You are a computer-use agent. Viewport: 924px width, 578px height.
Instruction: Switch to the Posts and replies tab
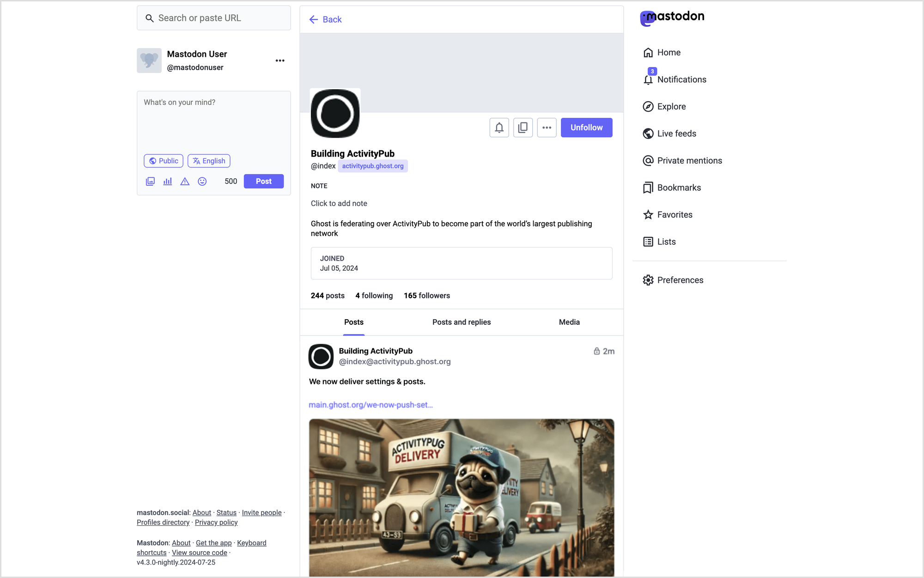point(461,322)
